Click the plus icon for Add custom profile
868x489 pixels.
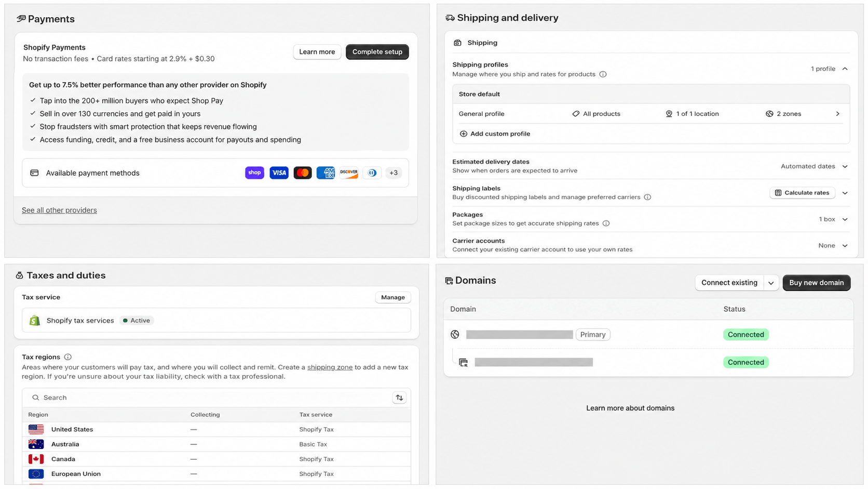click(464, 134)
